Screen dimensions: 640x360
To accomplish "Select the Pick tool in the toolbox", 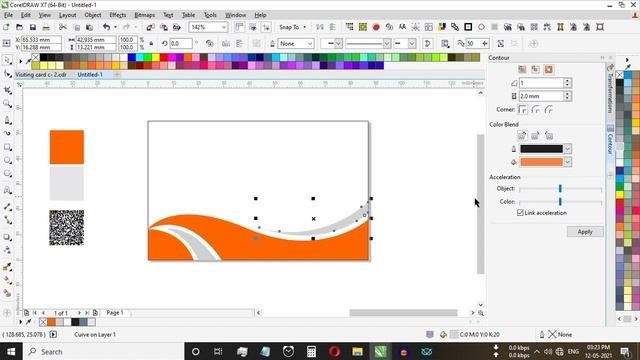I will click(7, 60).
